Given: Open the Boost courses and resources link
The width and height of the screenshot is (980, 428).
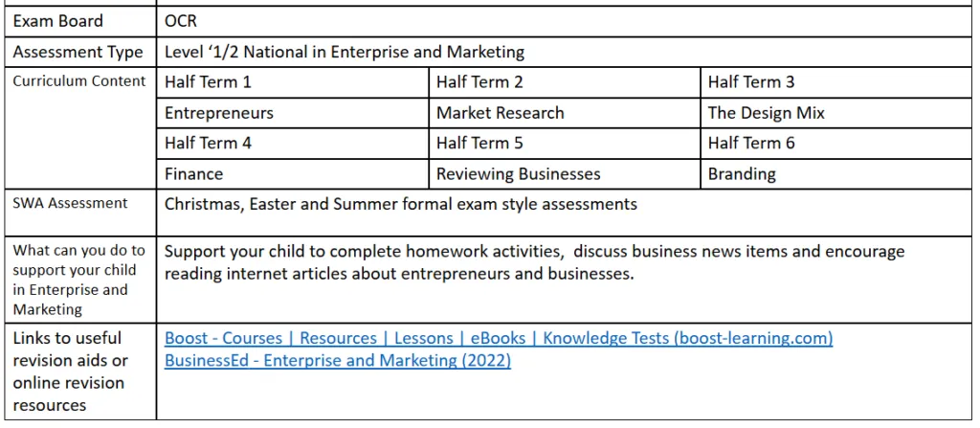Looking at the screenshot, I should pos(498,338).
